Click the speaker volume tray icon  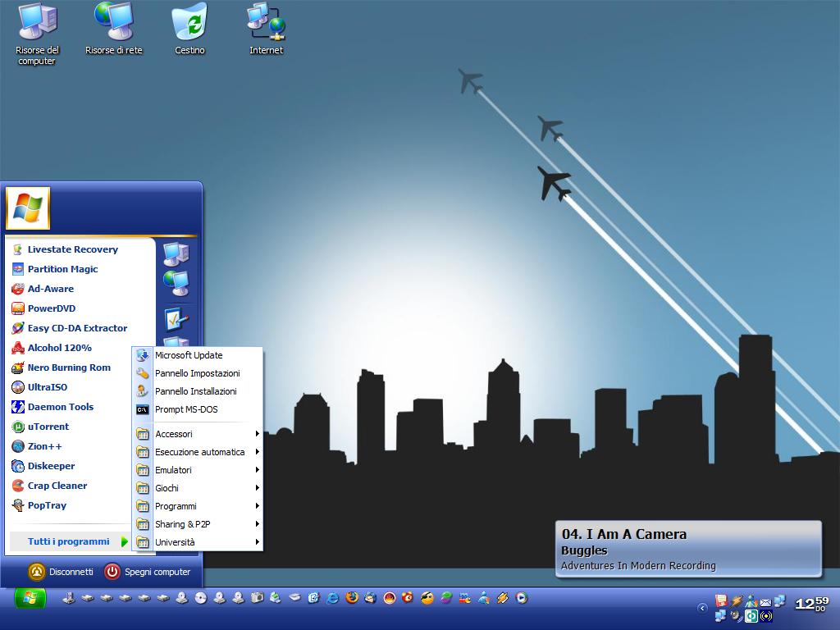click(x=736, y=616)
